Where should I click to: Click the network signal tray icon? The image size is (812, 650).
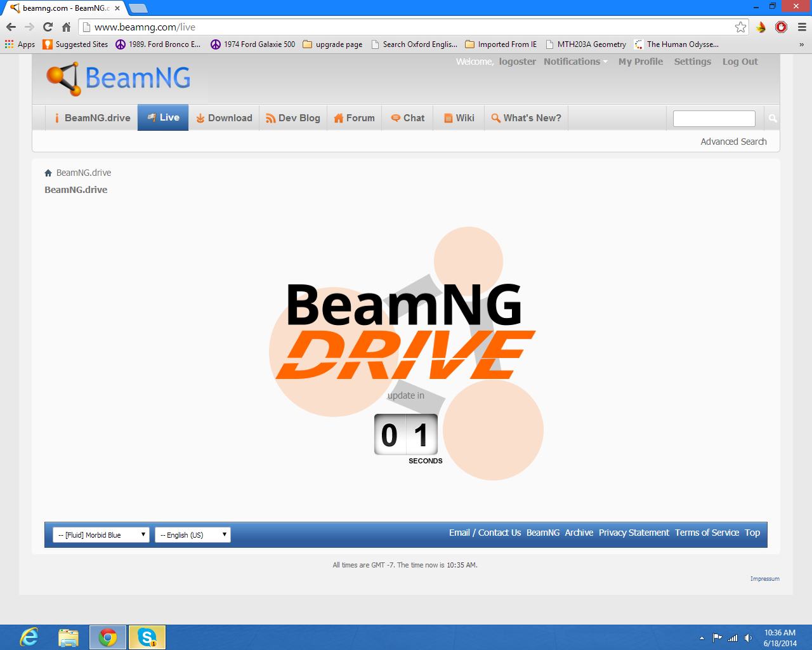(733, 638)
